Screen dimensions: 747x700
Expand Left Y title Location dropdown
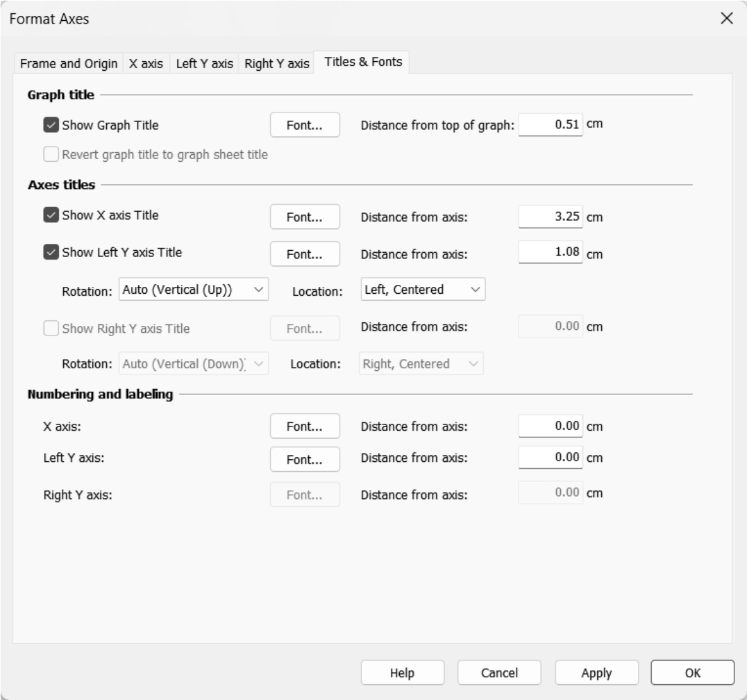(x=422, y=290)
